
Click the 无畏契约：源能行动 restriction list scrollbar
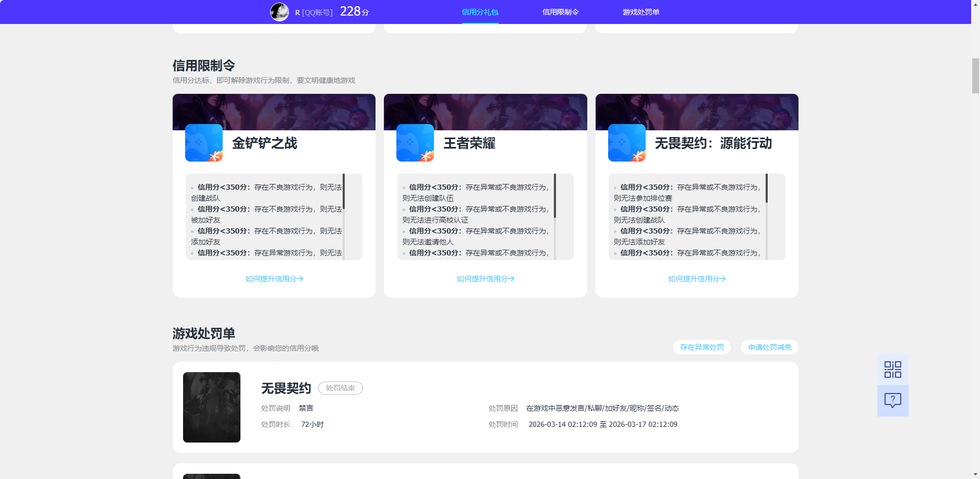[767, 188]
